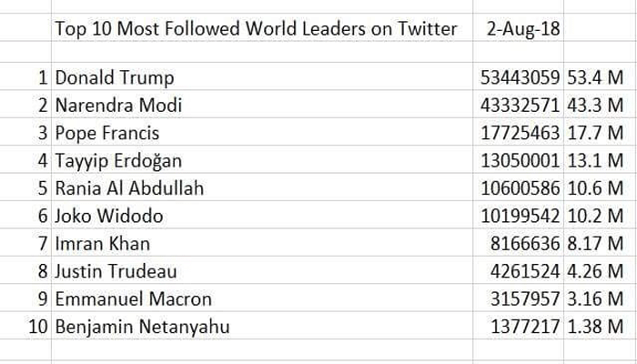Select the Justin Trudeau cell

116,270
